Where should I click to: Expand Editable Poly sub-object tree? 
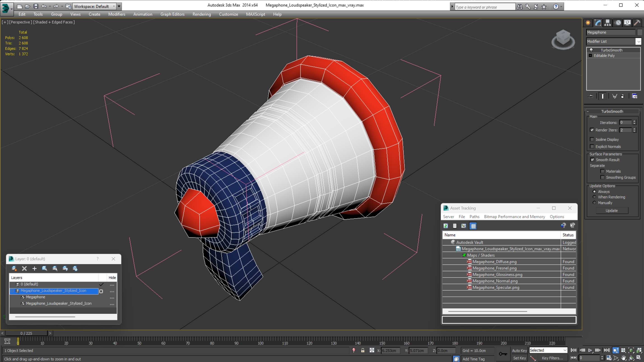(x=590, y=55)
